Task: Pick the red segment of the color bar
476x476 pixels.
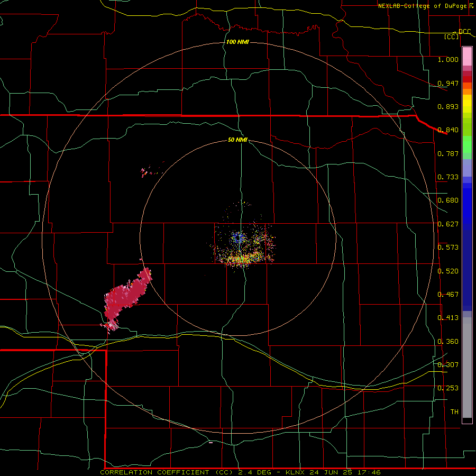Action: (467, 79)
